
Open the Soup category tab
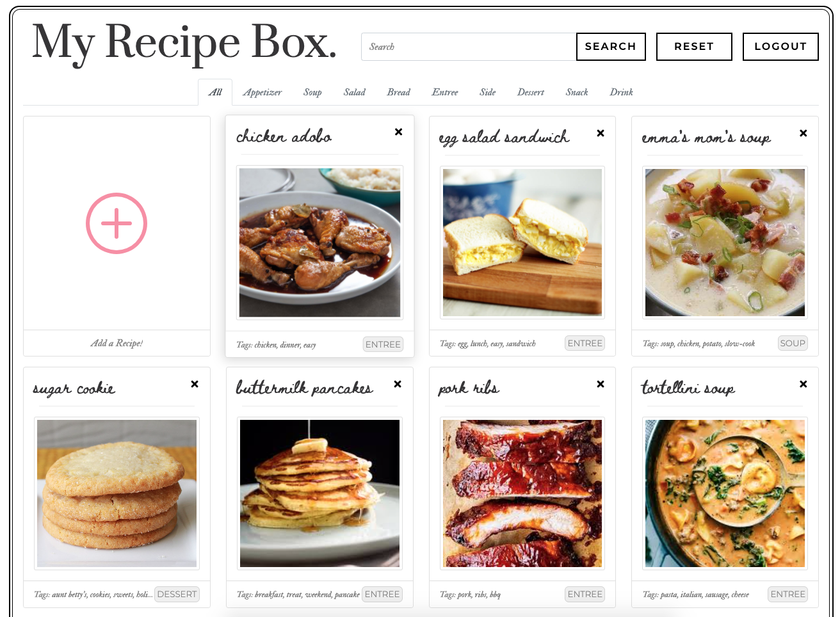coord(312,92)
